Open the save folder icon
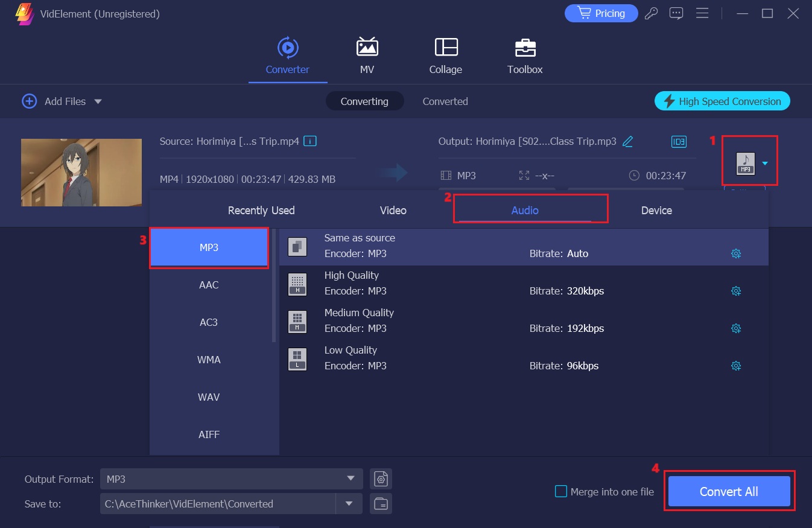Image resolution: width=812 pixels, height=528 pixels. (381, 504)
